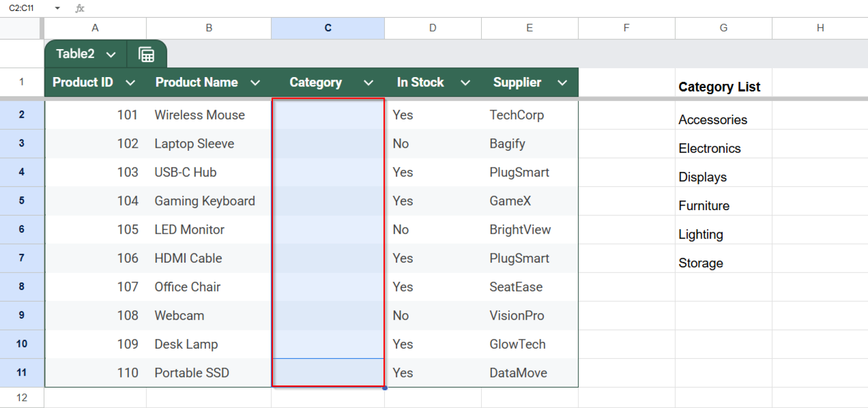
Task: Click the fill handle at selection corner
Action: (384, 388)
